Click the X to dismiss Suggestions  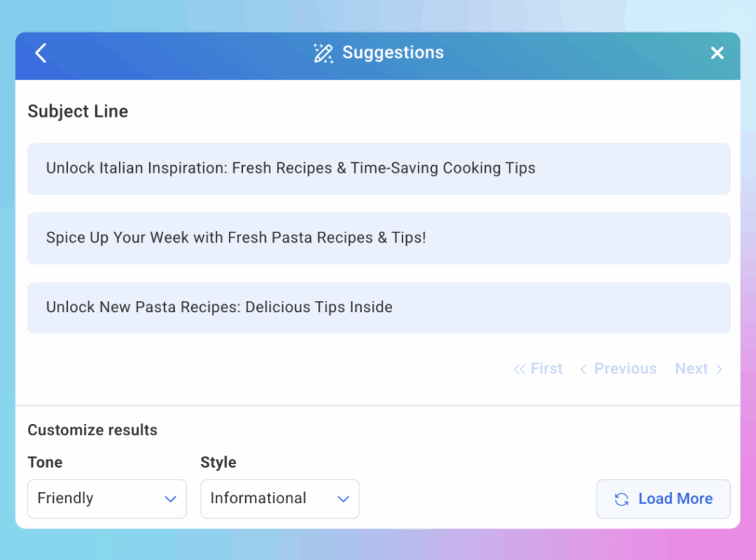coord(717,52)
